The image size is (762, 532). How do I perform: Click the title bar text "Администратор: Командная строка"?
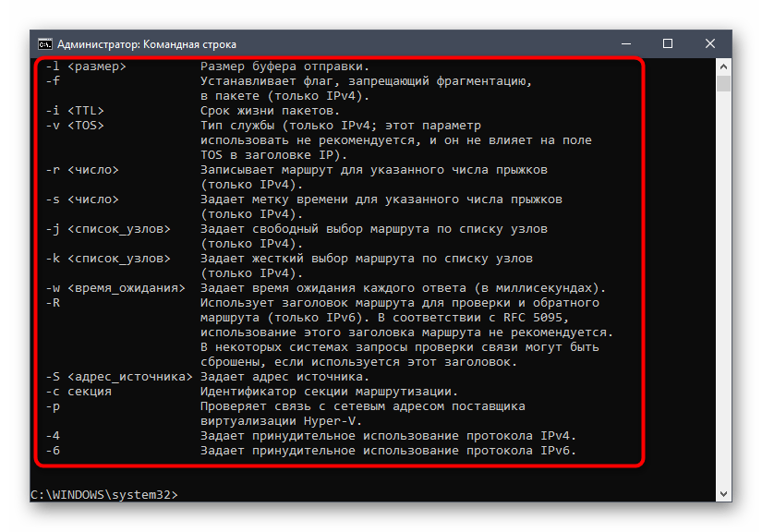[x=147, y=43]
